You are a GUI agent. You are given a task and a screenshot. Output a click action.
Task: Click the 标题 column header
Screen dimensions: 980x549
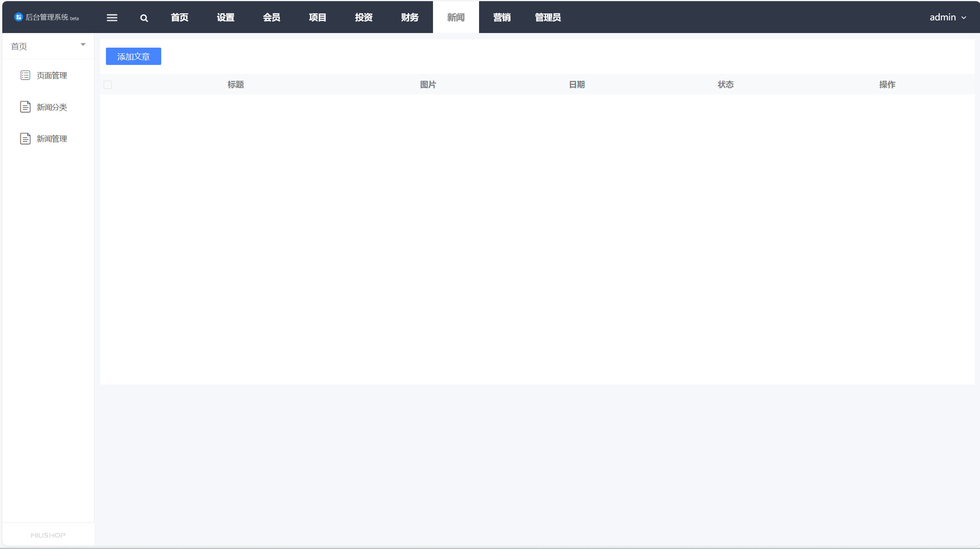point(236,85)
